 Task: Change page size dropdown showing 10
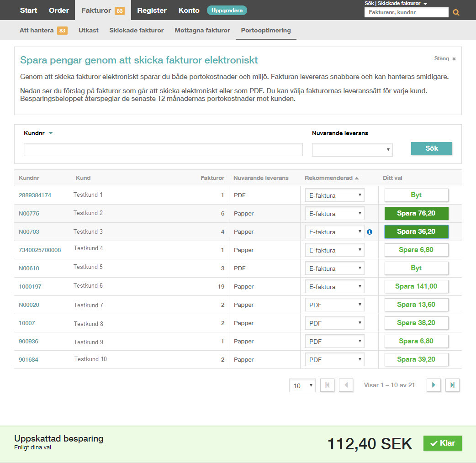coord(302,385)
